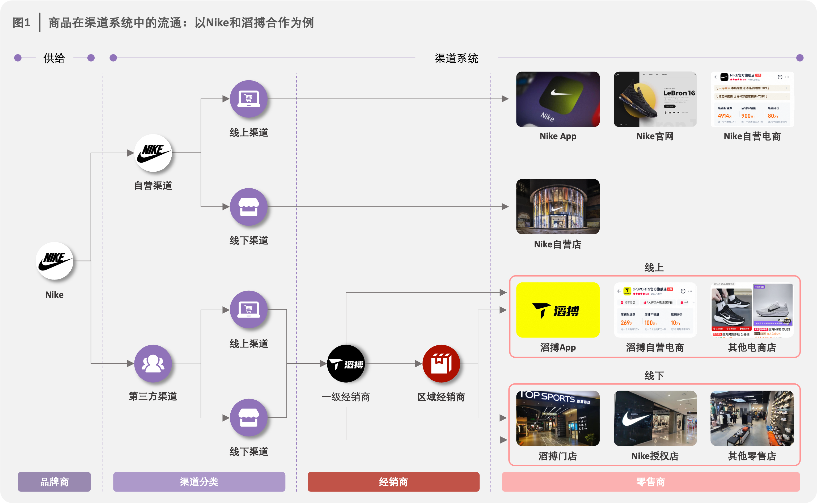Viewport: 817px width, 504px height.
Task: Open the Nike App thumbnail
Action: tap(558, 99)
